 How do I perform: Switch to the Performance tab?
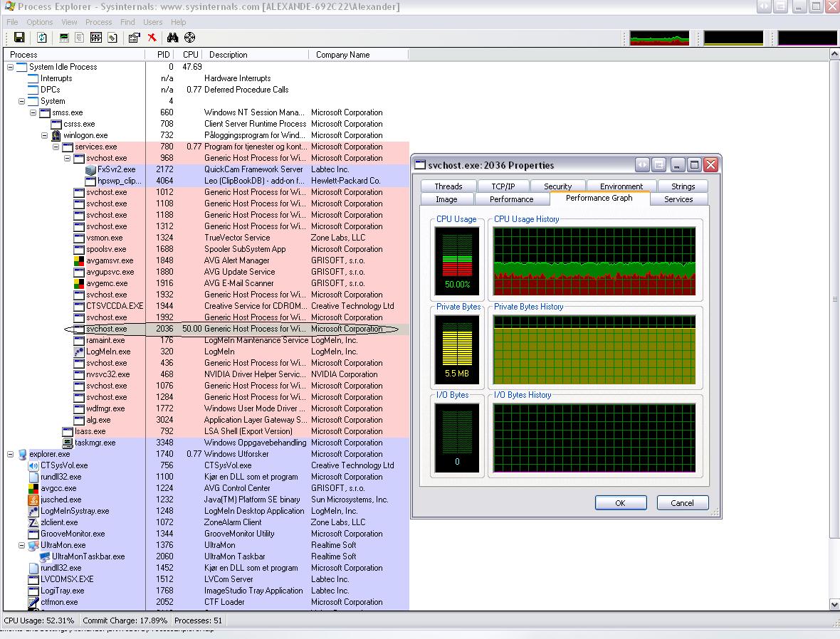pyautogui.click(x=512, y=199)
